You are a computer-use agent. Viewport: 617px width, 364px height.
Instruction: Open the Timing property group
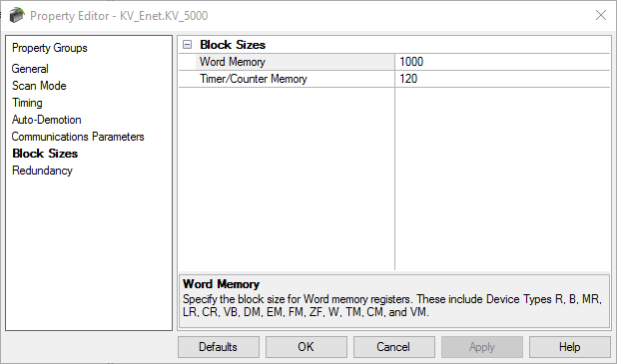(27, 103)
